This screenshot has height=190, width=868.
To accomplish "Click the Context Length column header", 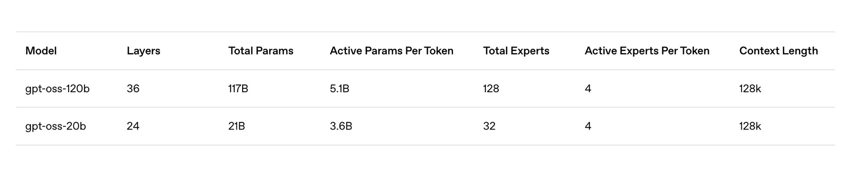I will click(x=779, y=51).
